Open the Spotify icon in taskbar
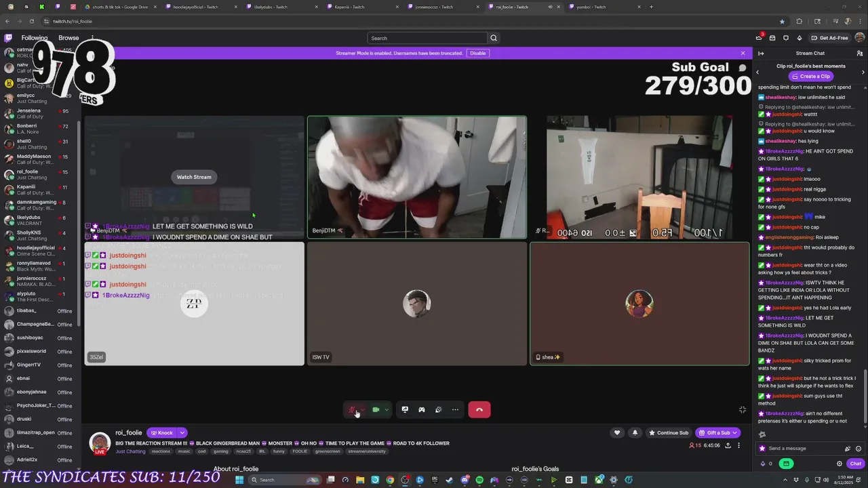This screenshot has width=868, height=488. click(479, 480)
